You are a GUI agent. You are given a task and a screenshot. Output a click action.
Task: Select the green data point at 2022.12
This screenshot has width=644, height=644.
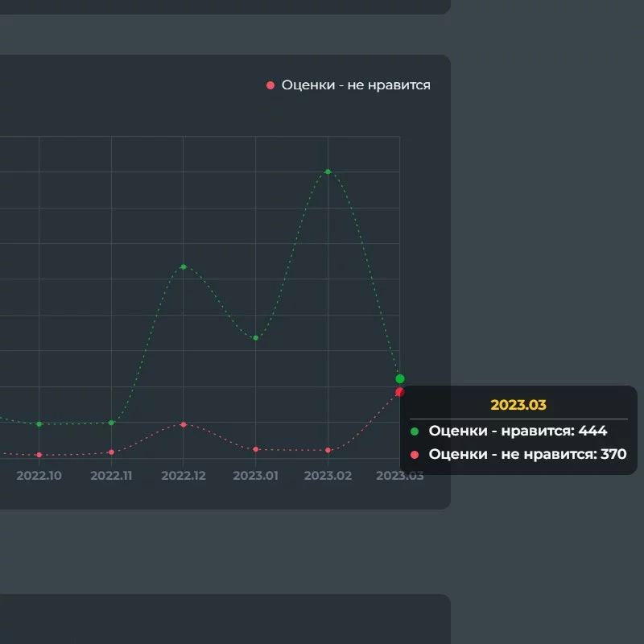(184, 267)
